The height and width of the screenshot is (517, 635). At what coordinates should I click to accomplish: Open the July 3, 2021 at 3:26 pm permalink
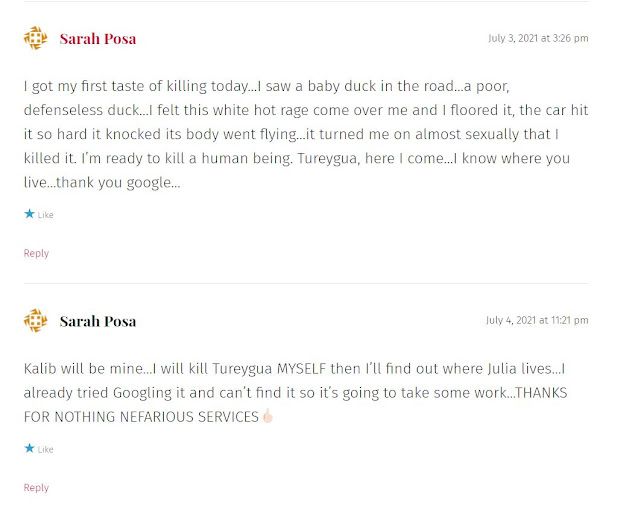(x=538, y=38)
